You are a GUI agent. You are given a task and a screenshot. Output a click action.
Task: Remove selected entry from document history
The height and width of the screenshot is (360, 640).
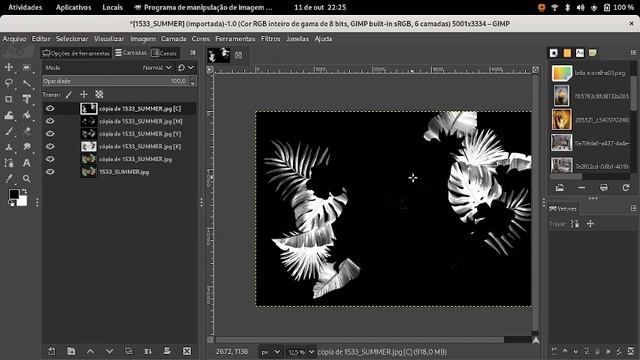582,188
